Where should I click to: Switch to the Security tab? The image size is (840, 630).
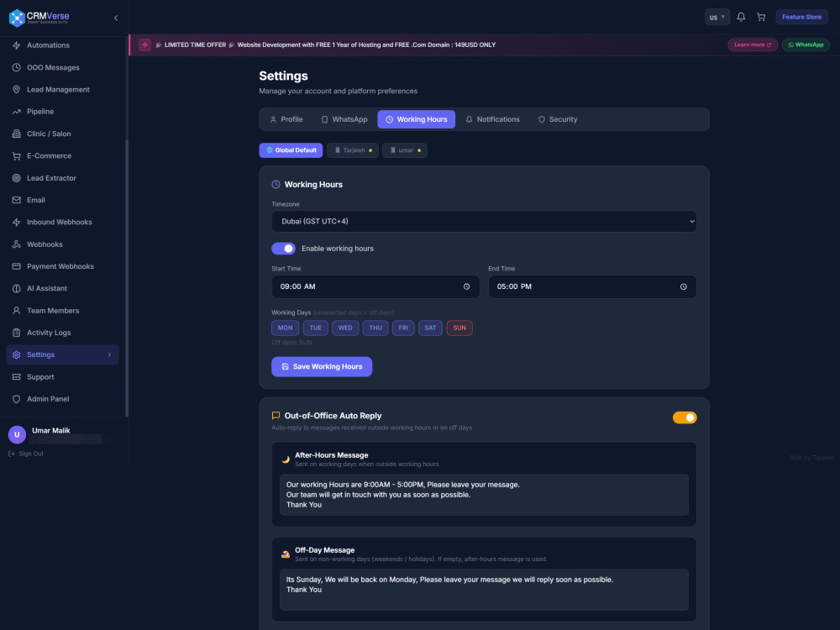click(558, 119)
